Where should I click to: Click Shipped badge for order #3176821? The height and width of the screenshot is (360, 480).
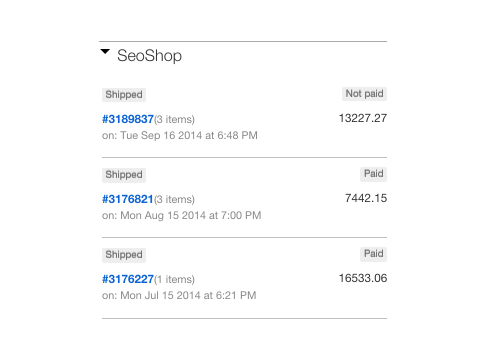click(124, 175)
